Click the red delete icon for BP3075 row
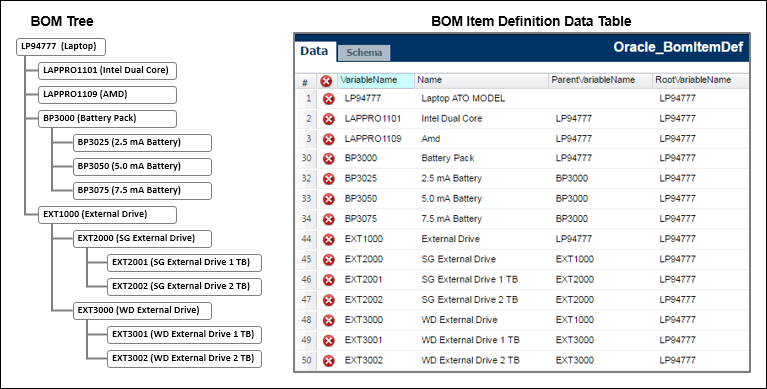The height and width of the screenshot is (389, 767). click(329, 219)
